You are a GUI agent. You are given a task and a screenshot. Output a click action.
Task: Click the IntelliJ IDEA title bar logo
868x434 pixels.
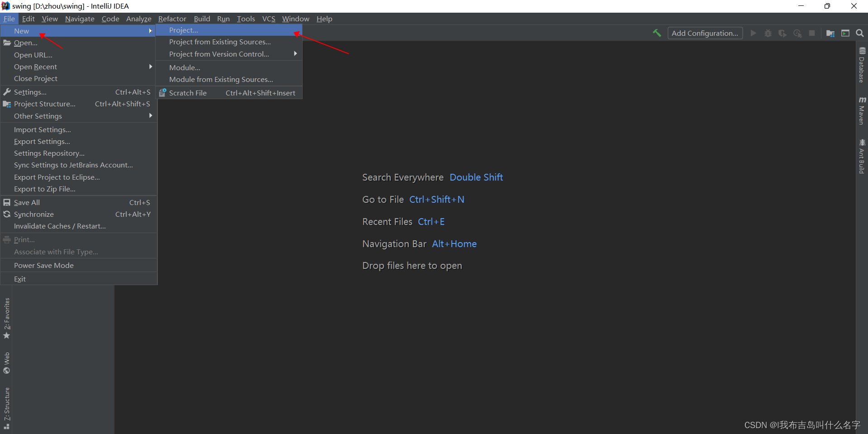pos(5,6)
